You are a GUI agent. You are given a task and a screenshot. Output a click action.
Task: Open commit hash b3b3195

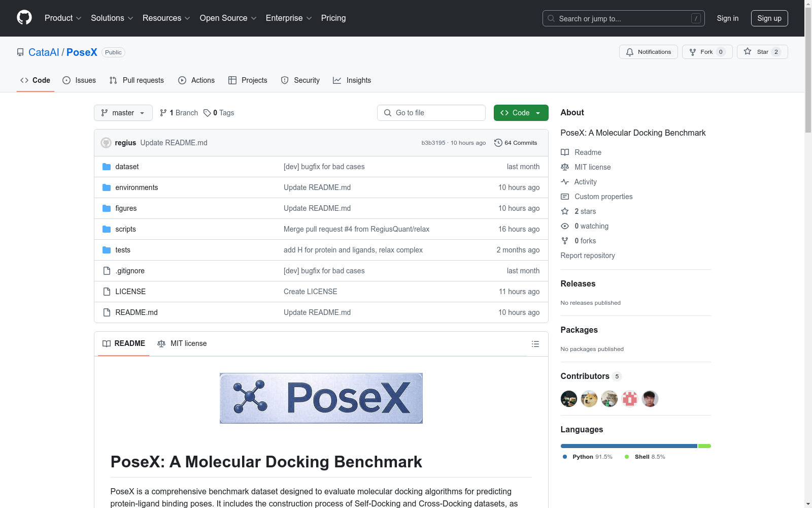[x=433, y=143]
